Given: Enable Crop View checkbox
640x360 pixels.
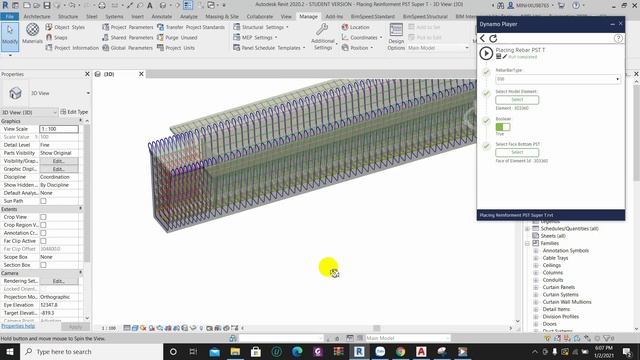Looking at the screenshot, I should 43,217.
